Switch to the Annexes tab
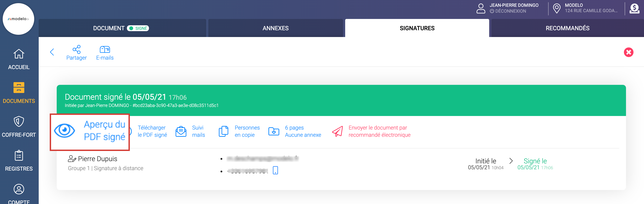The height and width of the screenshot is (204, 644). click(x=275, y=28)
